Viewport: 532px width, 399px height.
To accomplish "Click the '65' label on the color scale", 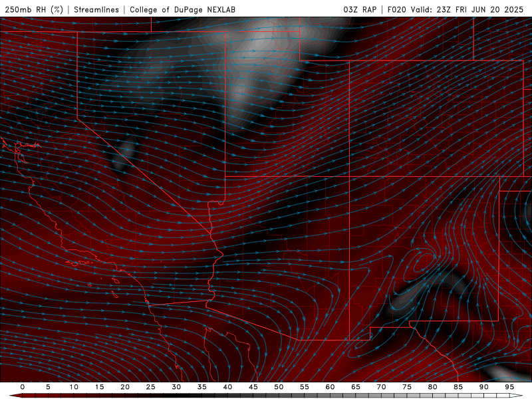I will click(x=356, y=387).
